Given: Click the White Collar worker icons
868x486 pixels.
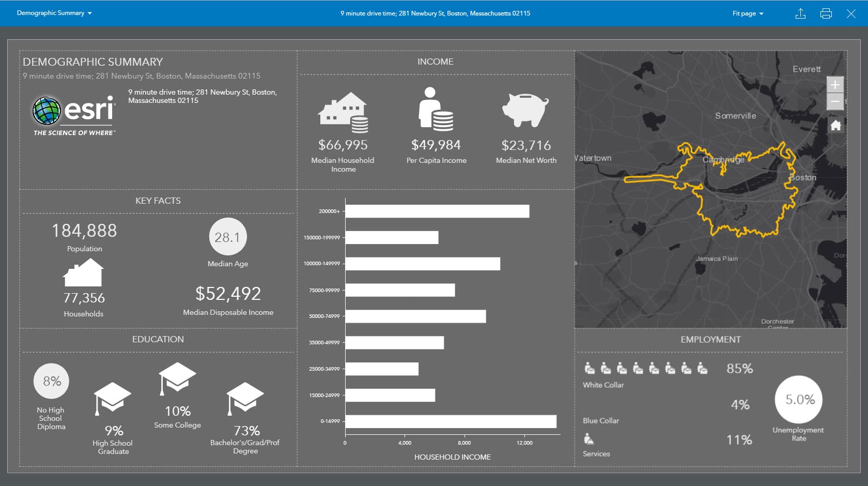Looking at the screenshot, I should pos(646,369).
